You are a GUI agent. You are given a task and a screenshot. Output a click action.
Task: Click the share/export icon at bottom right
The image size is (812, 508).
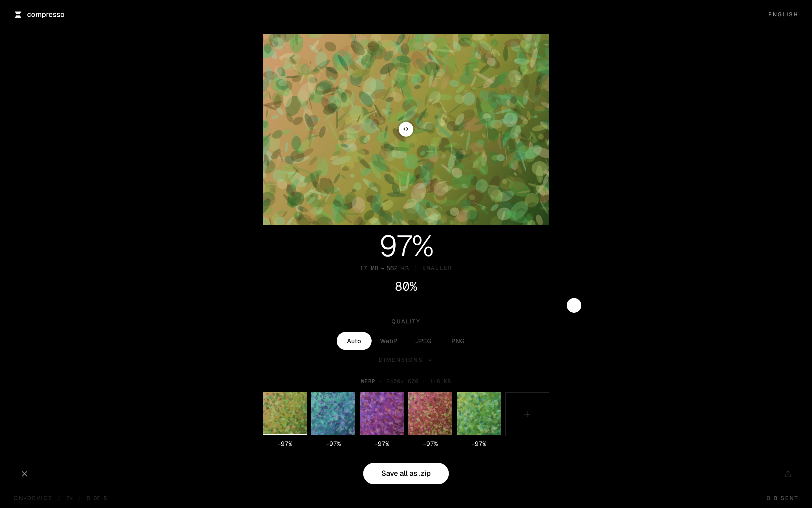click(x=788, y=474)
